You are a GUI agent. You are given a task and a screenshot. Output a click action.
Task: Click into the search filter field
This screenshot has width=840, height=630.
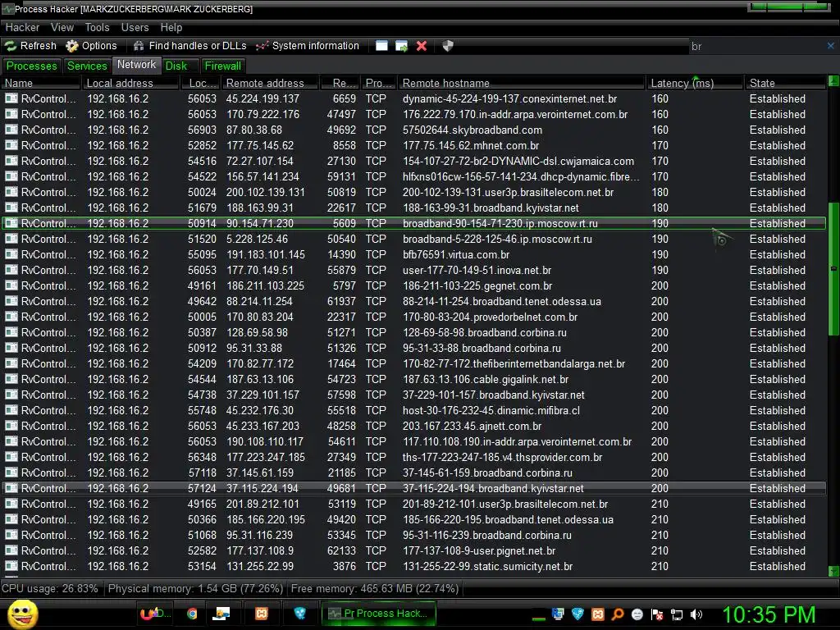pyautogui.click(x=756, y=47)
